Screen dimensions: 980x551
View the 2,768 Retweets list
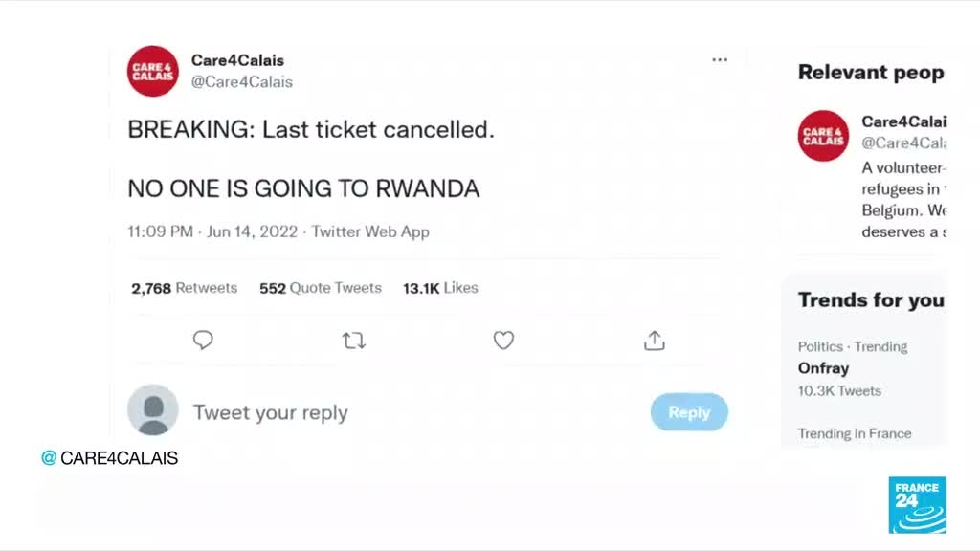pyautogui.click(x=184, y=288)
